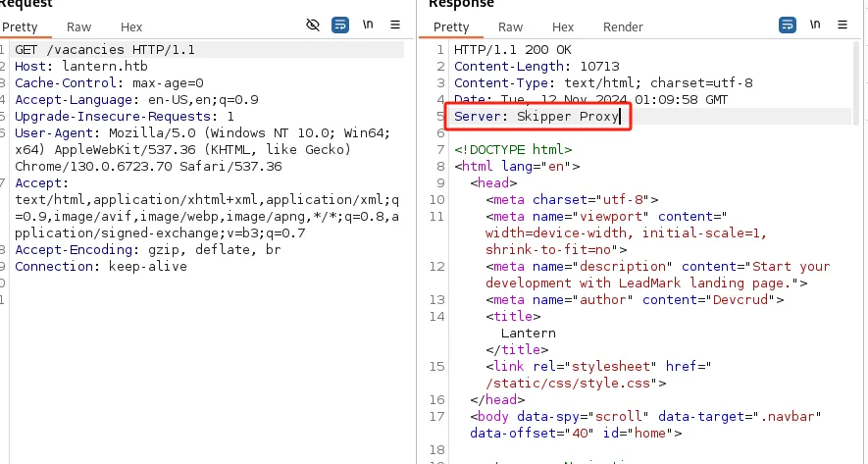Click the Server: Skipper Proxy header
This screenshot has width=868, height=464.
536,117
